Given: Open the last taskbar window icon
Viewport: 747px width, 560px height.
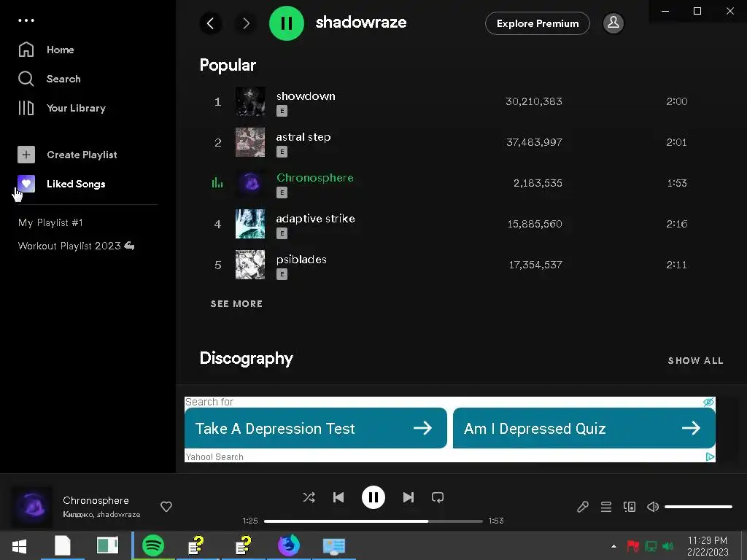Looking at the screenshot, I should [x=334, y=545].
